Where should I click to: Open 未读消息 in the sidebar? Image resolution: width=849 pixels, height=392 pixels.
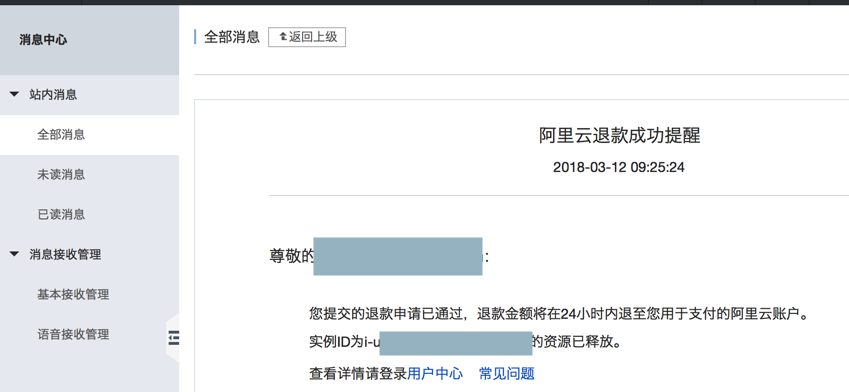[x=61, y=175]
